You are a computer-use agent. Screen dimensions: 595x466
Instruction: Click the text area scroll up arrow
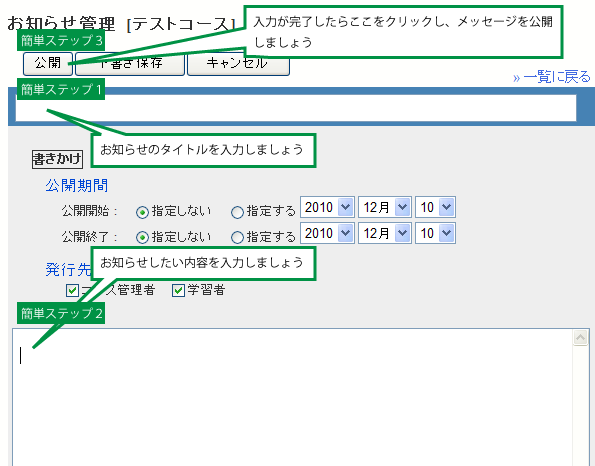[x=581, y=338]
